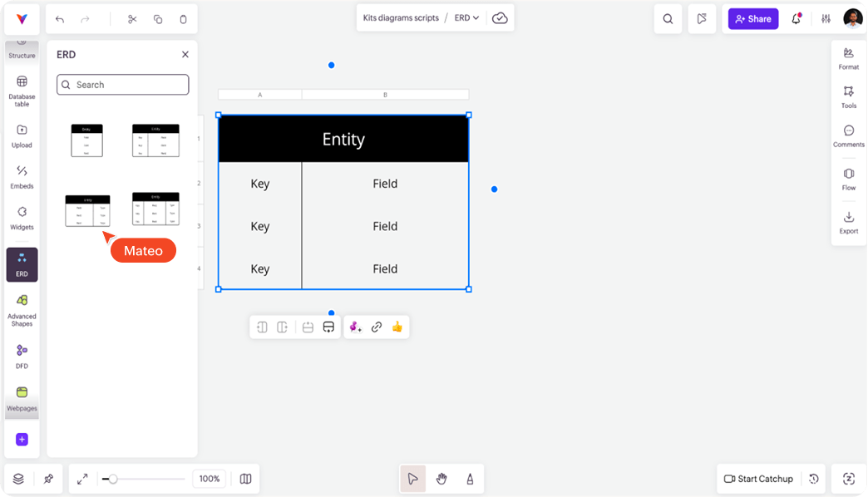Viewport: 868px width, 497px height.
Task: Click the thumbs up reaction icon
Action: (397, 327)
